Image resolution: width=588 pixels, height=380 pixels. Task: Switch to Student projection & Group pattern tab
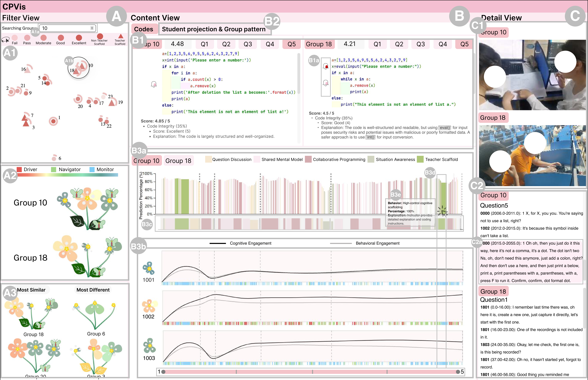click(214, 29)
